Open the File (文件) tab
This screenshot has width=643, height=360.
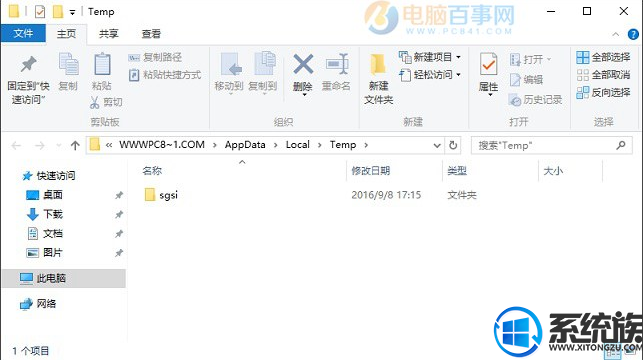click(x=23, y=33)
